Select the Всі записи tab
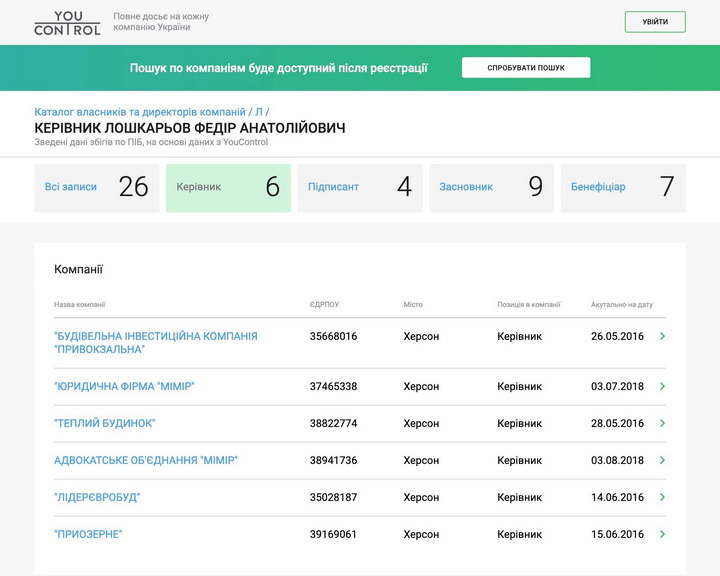Screen dimensions: 720x576 click(96, 187)
